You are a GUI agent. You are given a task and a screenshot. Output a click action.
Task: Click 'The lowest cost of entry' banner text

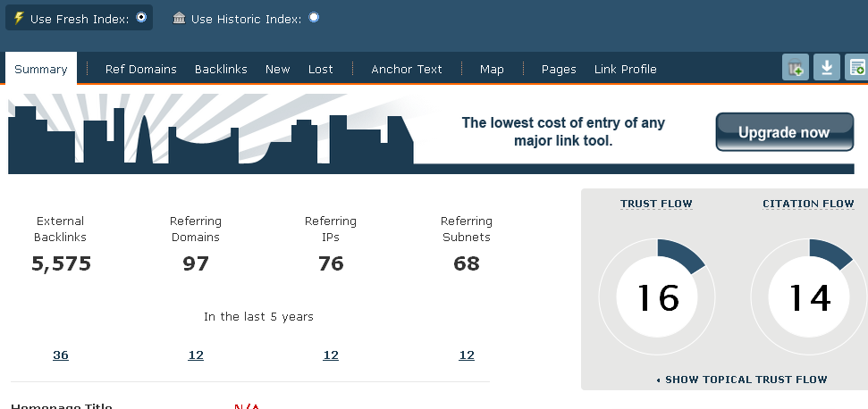563,131
